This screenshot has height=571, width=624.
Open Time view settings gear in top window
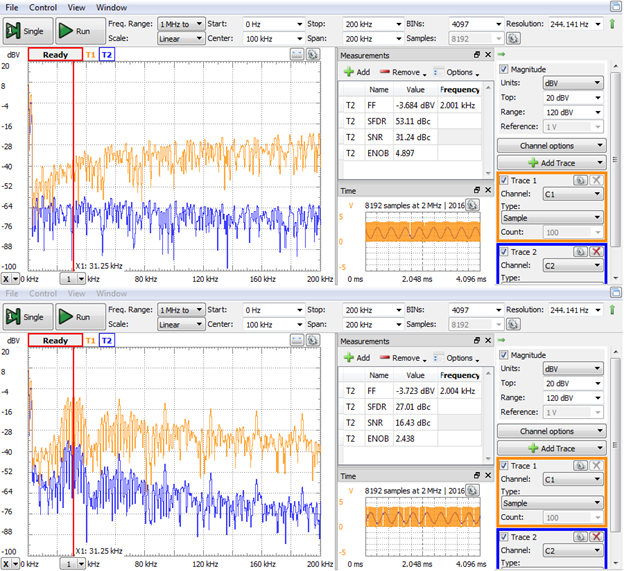coord(472,205)
